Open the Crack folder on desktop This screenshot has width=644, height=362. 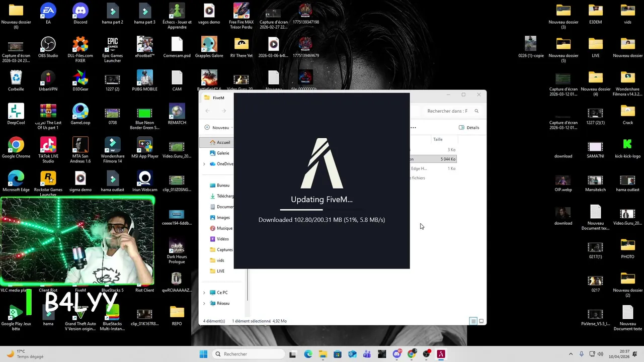(x=628, y=114)
